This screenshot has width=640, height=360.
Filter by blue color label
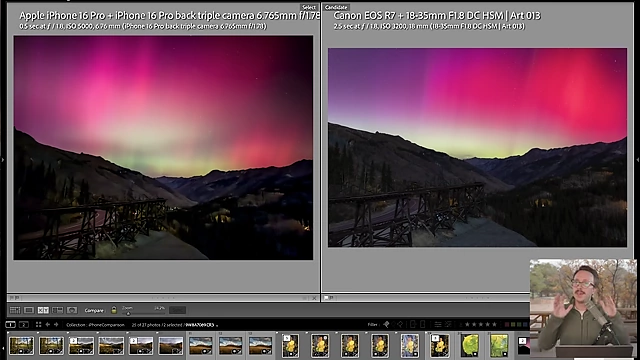(525, 324)
